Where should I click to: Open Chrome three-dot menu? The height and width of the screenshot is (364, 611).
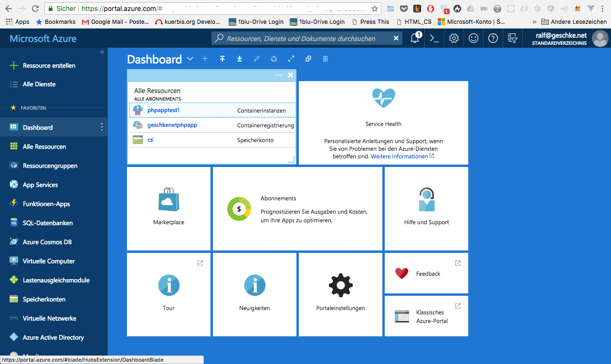pos(603,9)
